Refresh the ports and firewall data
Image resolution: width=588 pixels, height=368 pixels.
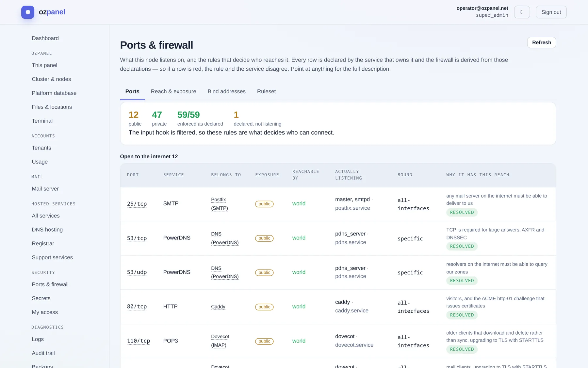coord(541,43)
